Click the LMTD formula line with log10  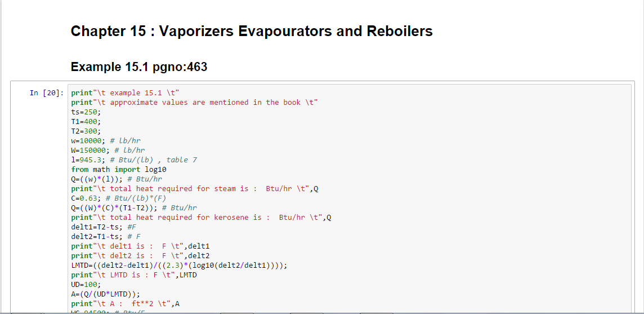180,266
